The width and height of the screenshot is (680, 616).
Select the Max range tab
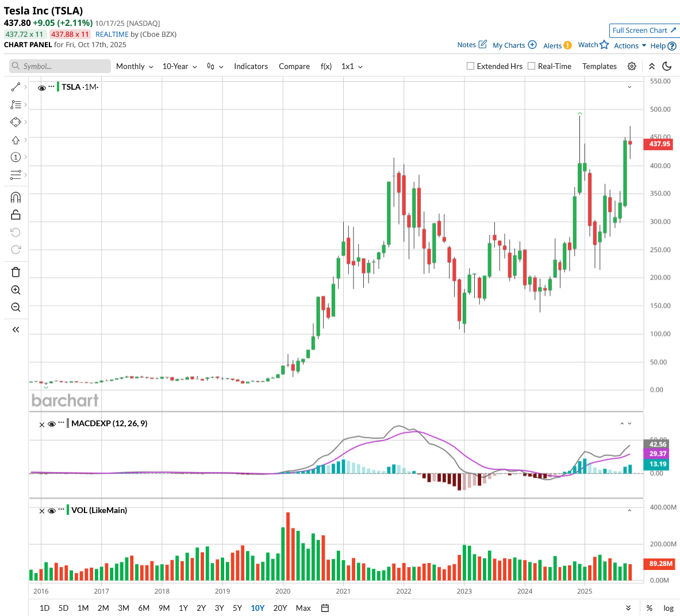tap(303, 608)
